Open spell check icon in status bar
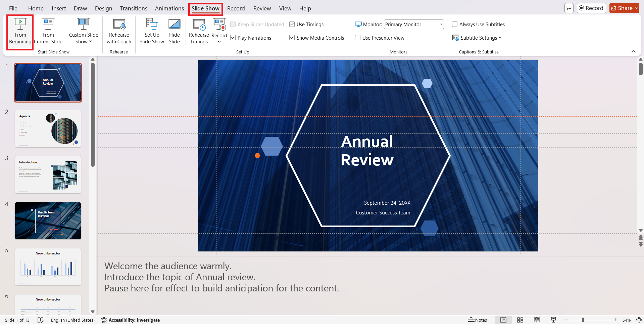 [41, 320]
